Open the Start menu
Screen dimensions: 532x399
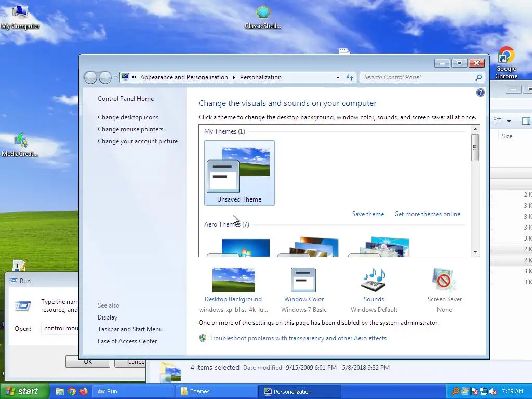24,392
